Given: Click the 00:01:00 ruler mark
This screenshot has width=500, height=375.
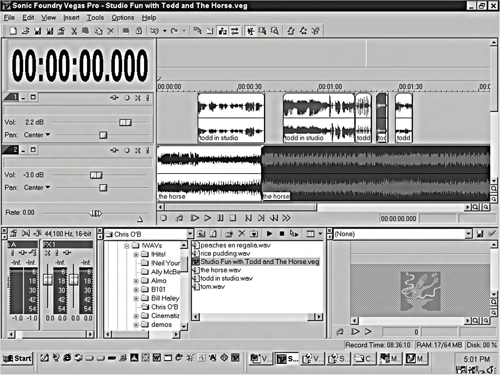Looking at the screenshot, I should click(330, 87).
